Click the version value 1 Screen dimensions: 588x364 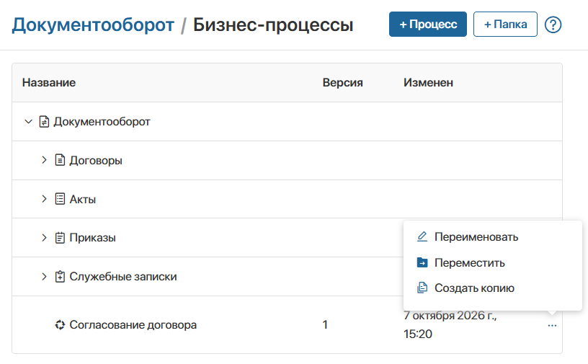pyautogui.click(x=325, y=324)
